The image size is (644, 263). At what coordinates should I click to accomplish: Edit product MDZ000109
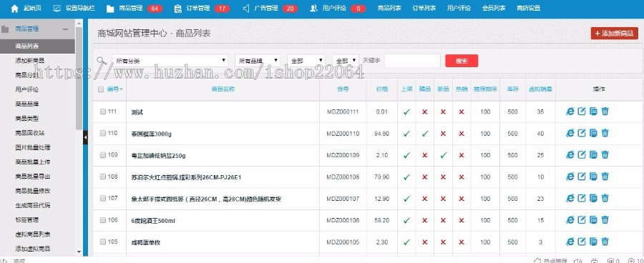coord(582,154)
